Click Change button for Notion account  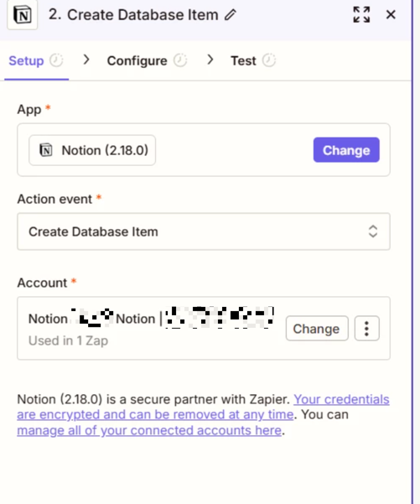pos(317,329)
